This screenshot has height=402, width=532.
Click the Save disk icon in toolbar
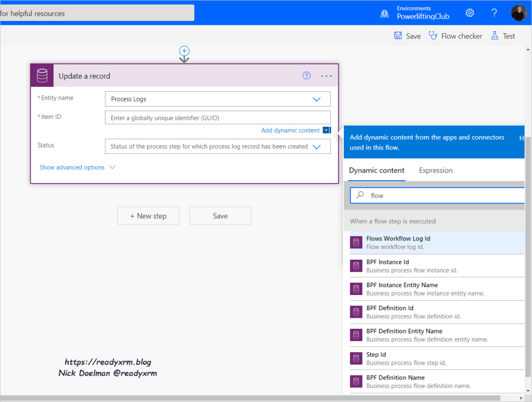398,36
